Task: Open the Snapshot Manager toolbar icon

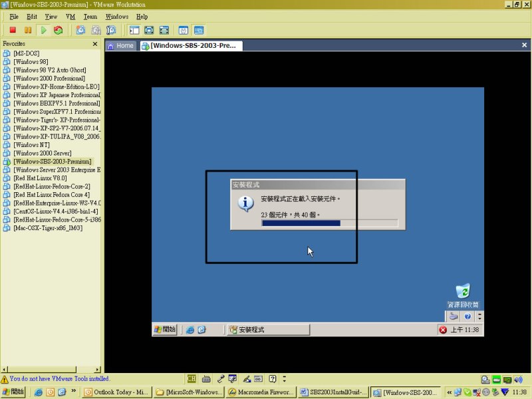Action: (x=111, y=30)
